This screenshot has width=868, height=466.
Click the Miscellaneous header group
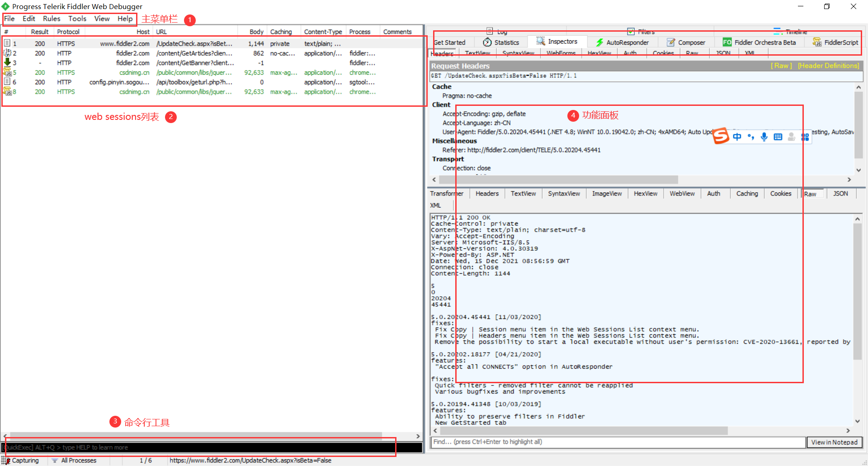coord(454,141)
